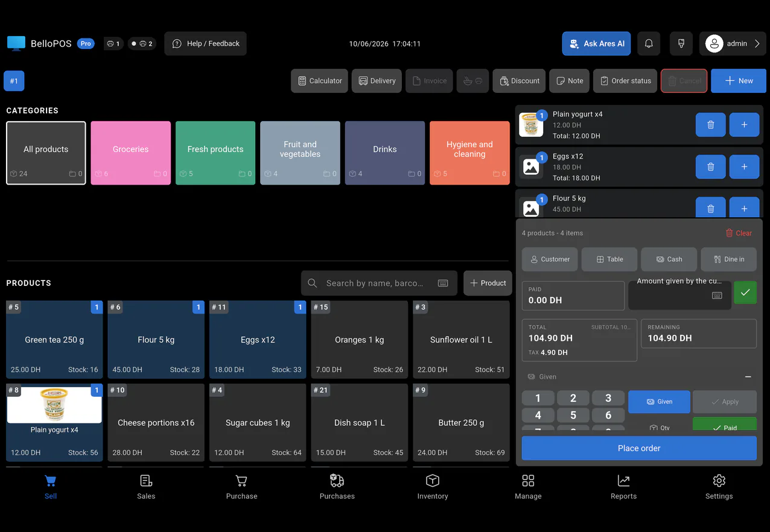Click the pin icon button beside the bell
This screenshot has width=770, height=532.
pos(681,43)
